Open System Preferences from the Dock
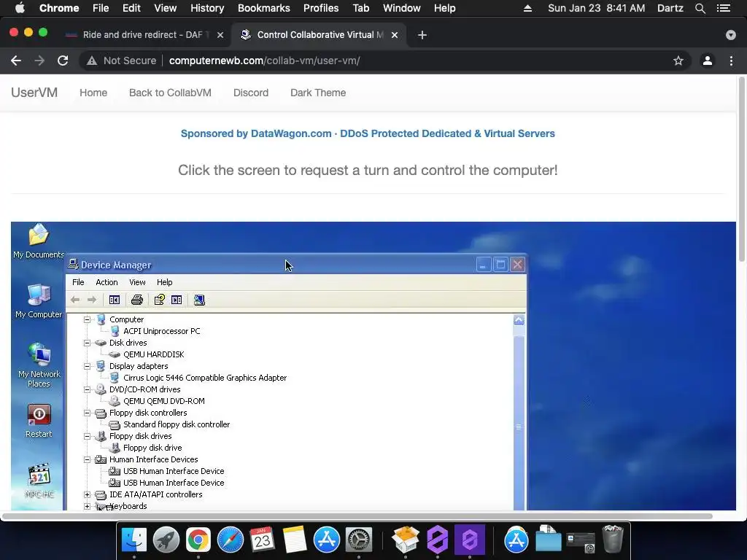The height and width of the screenshot is (560, 747). 358,540
